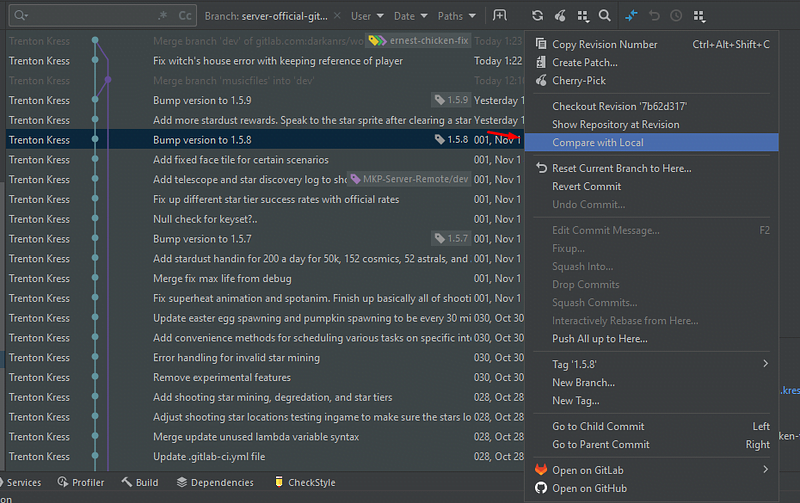Screen dimensions: 800x503
Task: Choose New Tag... from menu
Action: click(652, 401)
